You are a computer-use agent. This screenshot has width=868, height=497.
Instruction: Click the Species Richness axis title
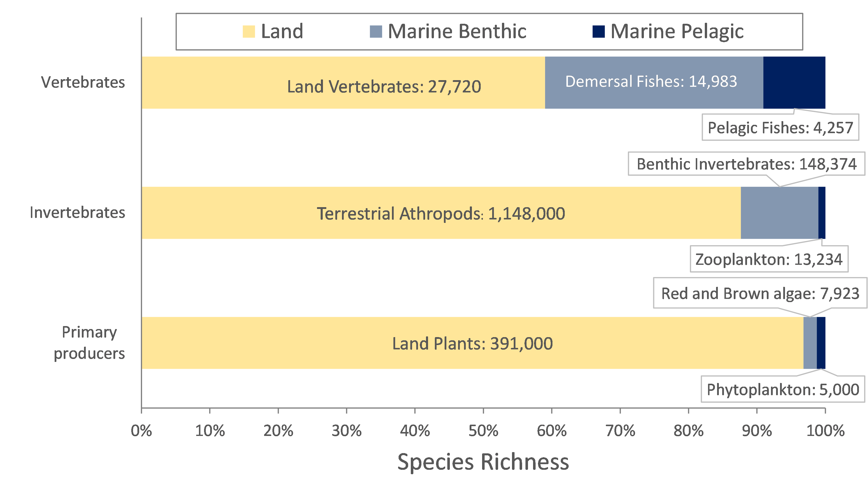pos(483,462)
